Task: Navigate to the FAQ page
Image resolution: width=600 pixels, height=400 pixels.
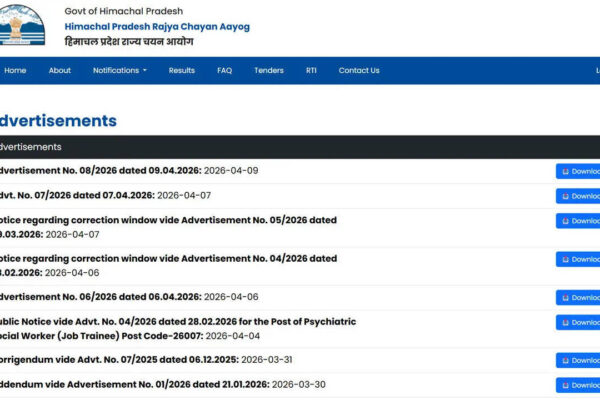Action: [225, 70]
